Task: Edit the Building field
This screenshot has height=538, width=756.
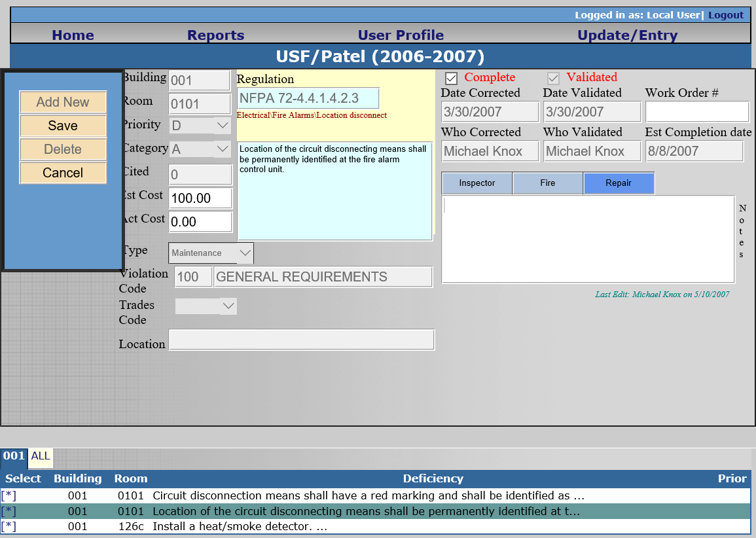Action: click(200, 81)
